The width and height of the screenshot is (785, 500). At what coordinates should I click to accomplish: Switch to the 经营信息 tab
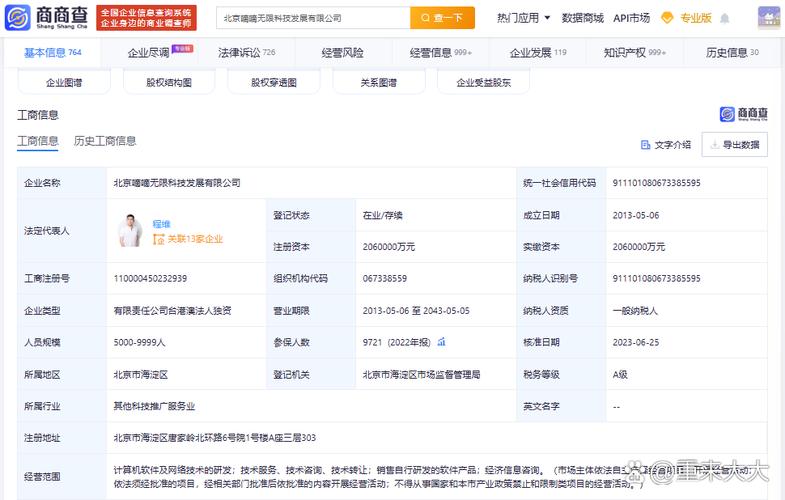tap(441, 53)
